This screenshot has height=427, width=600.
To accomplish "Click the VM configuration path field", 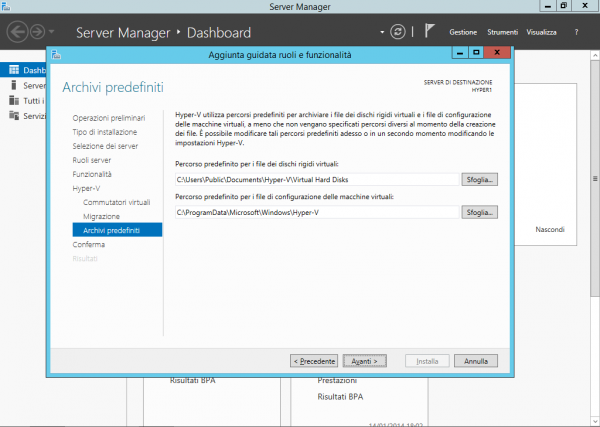I will point(317,212).
